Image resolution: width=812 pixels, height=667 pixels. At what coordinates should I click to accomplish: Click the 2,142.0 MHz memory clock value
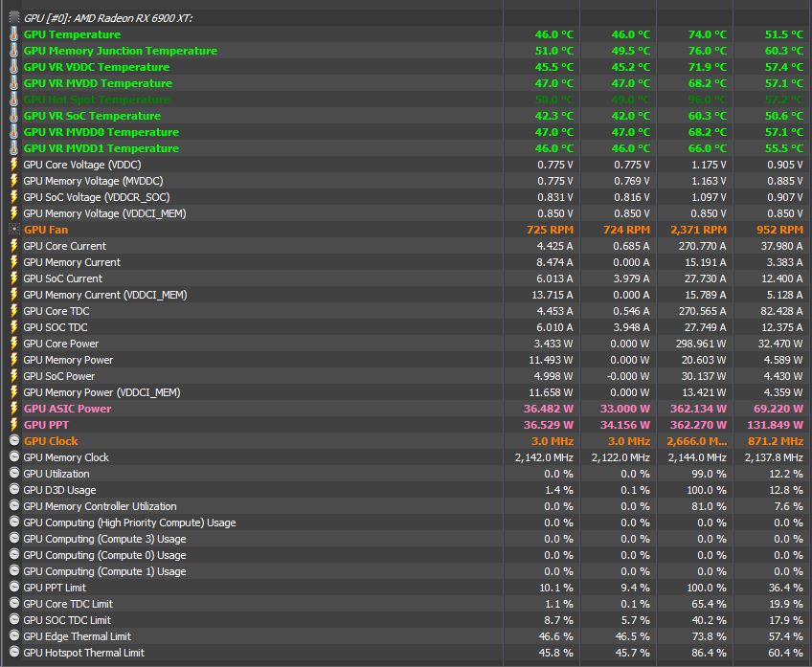click(544, 457)
